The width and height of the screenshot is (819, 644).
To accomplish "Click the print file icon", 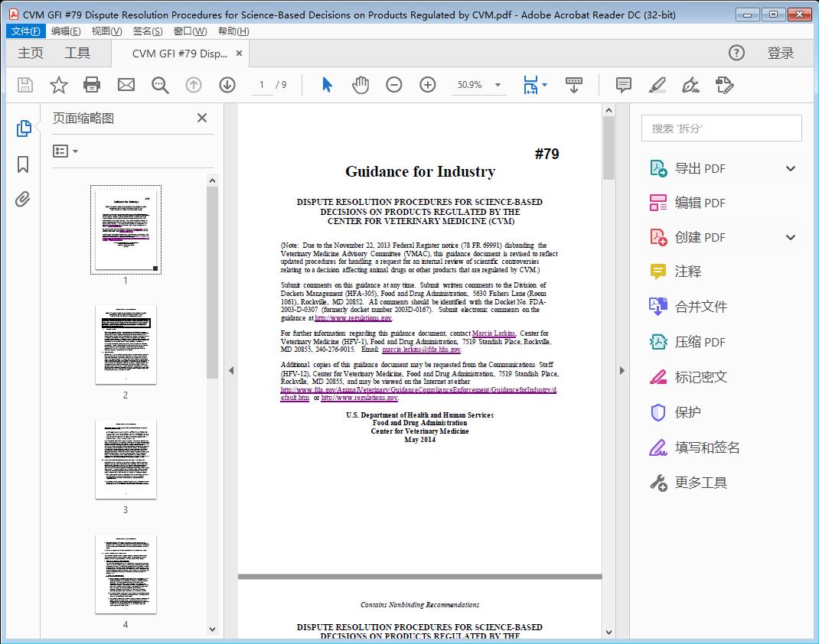I will click(92, 85).
